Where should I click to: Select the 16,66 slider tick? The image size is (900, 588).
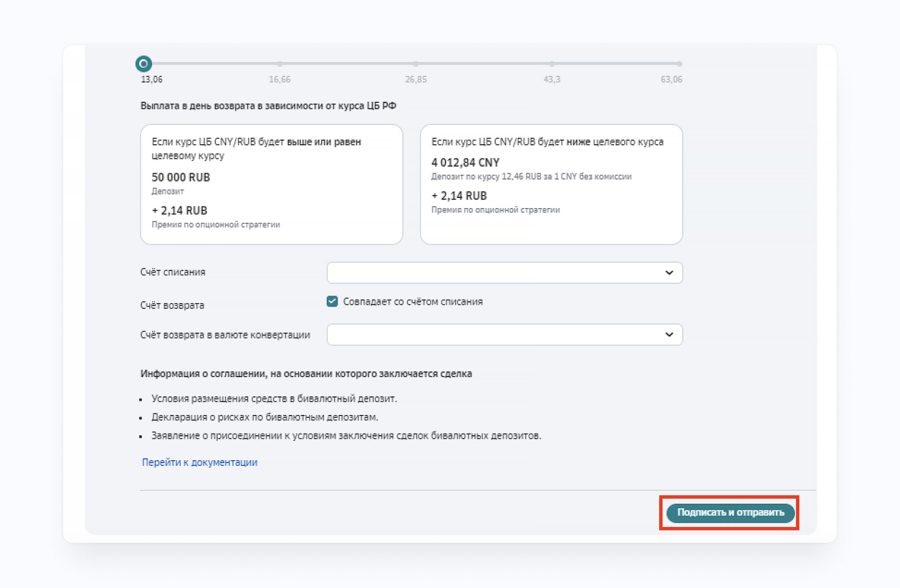(x=280, y=64)
